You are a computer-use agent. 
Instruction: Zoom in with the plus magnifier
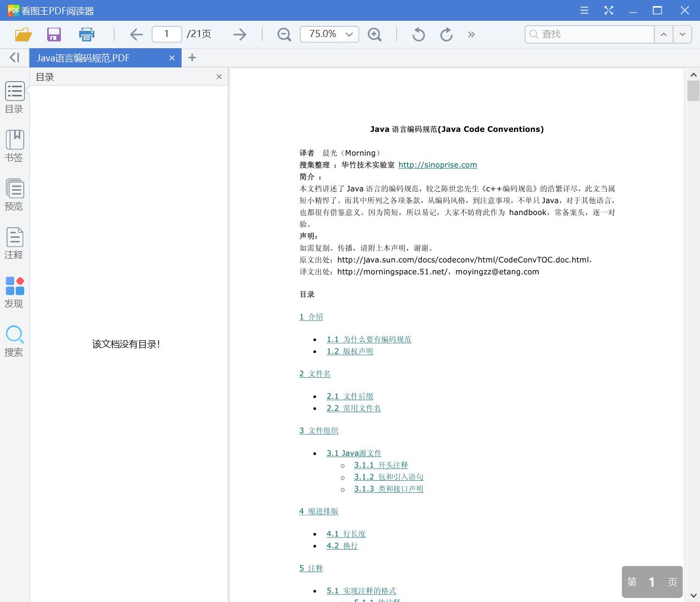coord(374,34)
